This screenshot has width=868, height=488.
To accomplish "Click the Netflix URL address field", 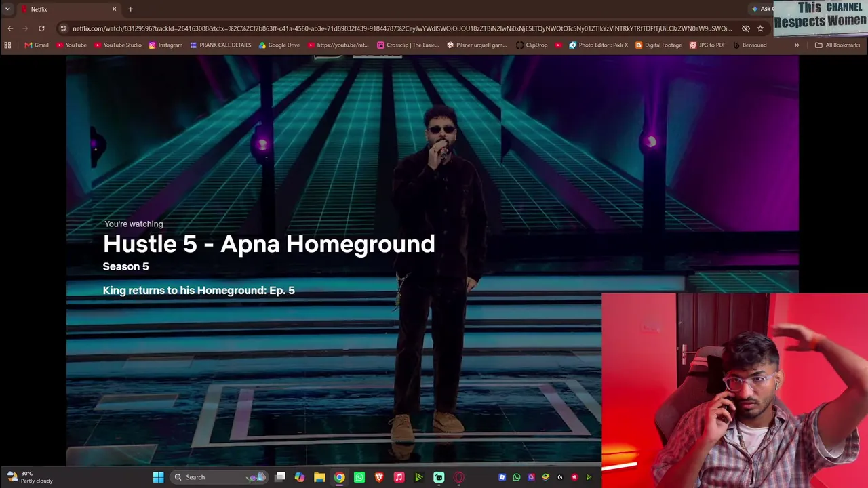I will [402, 28].
